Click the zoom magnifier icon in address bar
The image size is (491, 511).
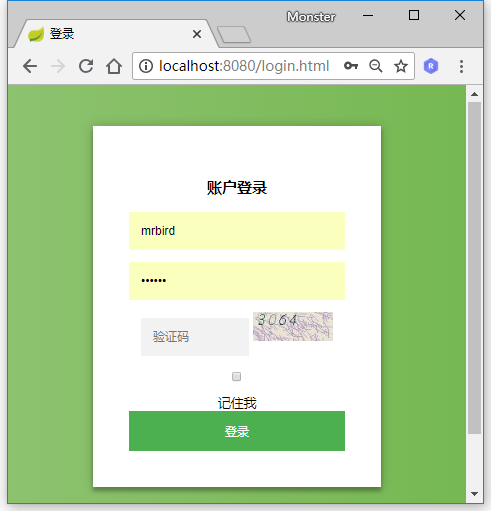pyautogui.click(x=376, y=66)
